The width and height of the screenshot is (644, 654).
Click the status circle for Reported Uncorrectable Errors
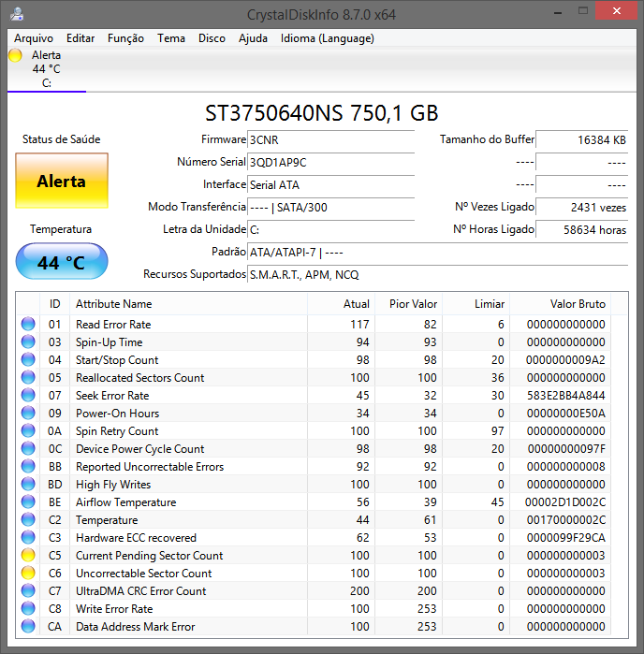point(28,466)
